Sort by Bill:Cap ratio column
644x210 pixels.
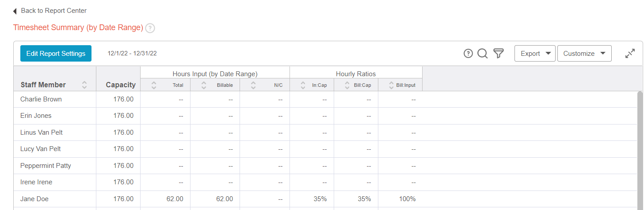347,85
